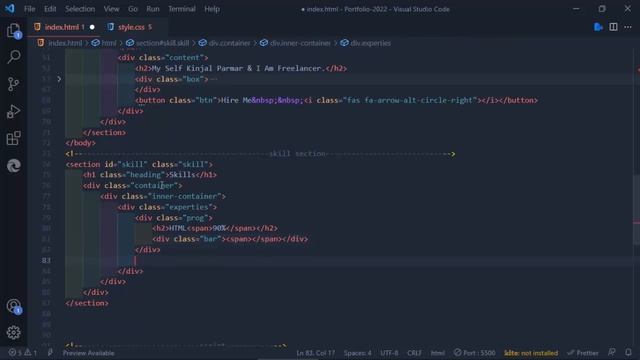Open the Terminal menu
The image size is (640, 360).
(182, 9)
